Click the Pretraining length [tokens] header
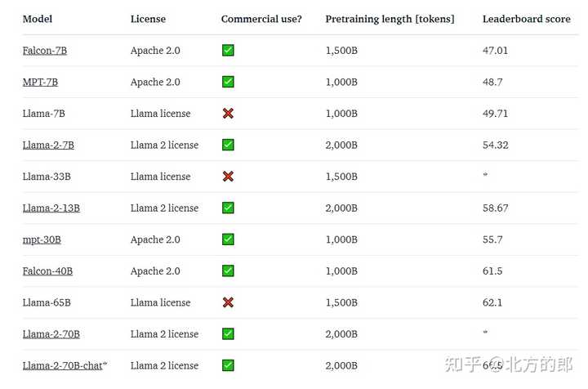Screen dimensions: 588x389 pyautogui.click(x=390, y=19)
